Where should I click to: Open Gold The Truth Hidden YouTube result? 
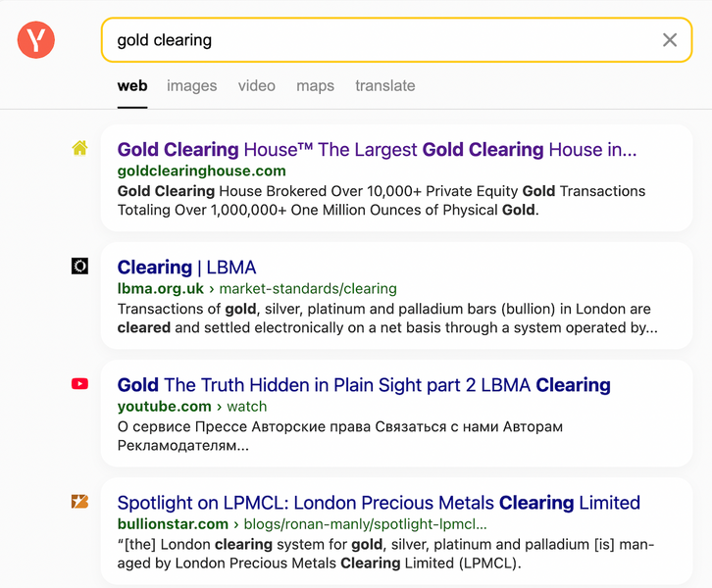point(364,385)
